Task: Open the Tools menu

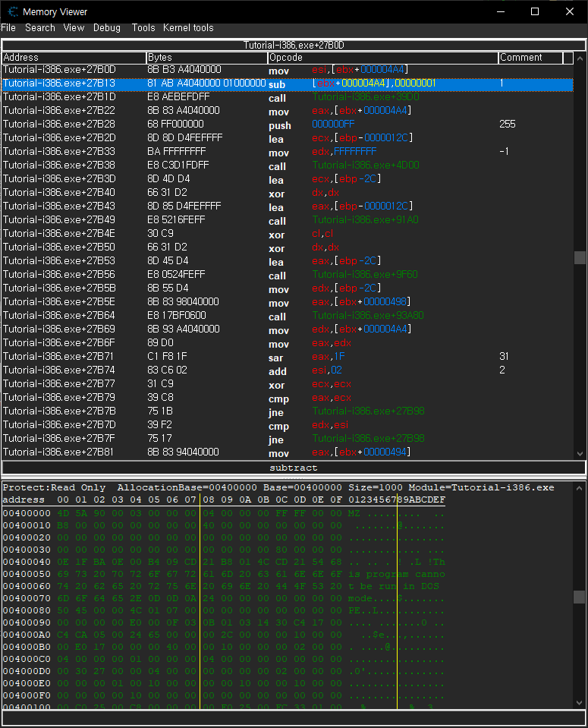Action: [x=143, y=28]
